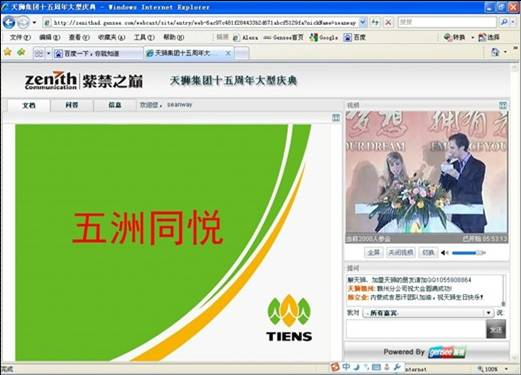Viewport: 521px width, 375px height.
Task: Open the recent pages history dropdown arrow
Action: [x=34, y=23]
